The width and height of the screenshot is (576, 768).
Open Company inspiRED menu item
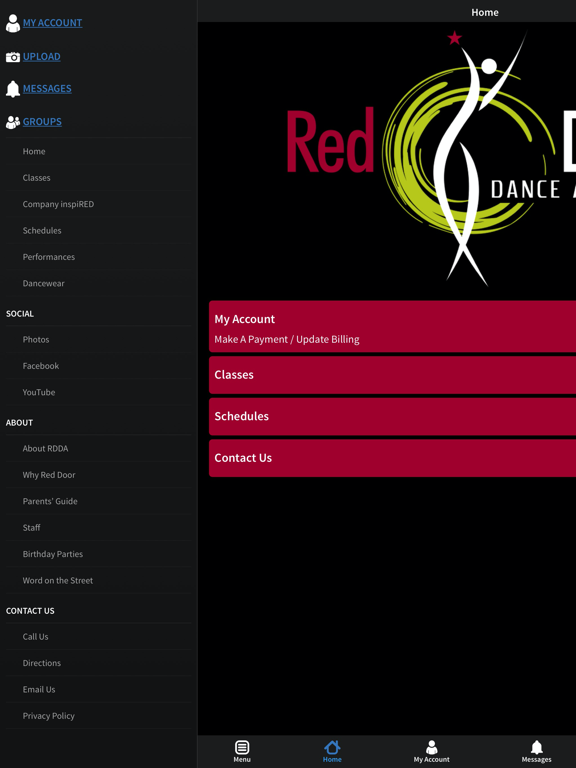(98, 204)
